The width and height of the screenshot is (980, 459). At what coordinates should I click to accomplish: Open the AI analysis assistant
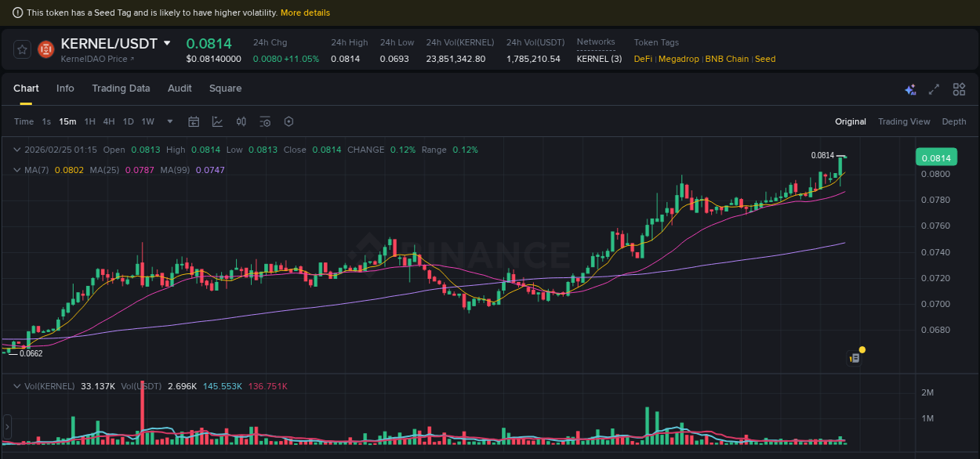910,89
